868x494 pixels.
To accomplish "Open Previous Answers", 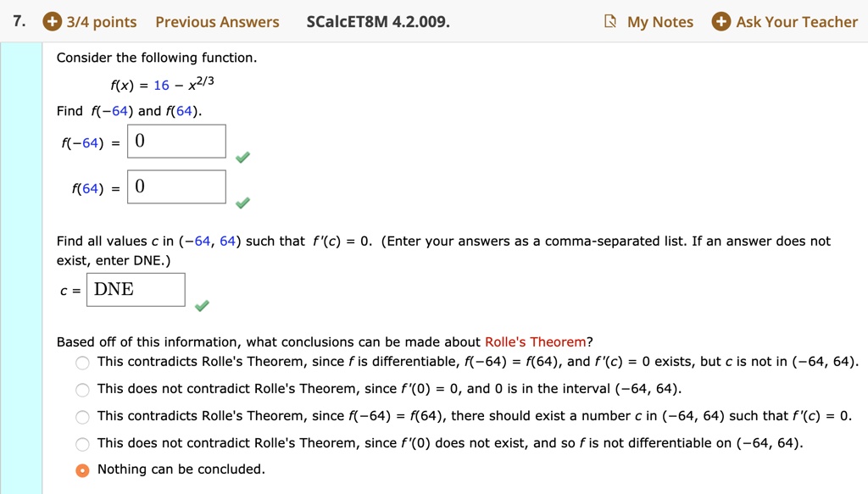I will [x=217, y=22].
